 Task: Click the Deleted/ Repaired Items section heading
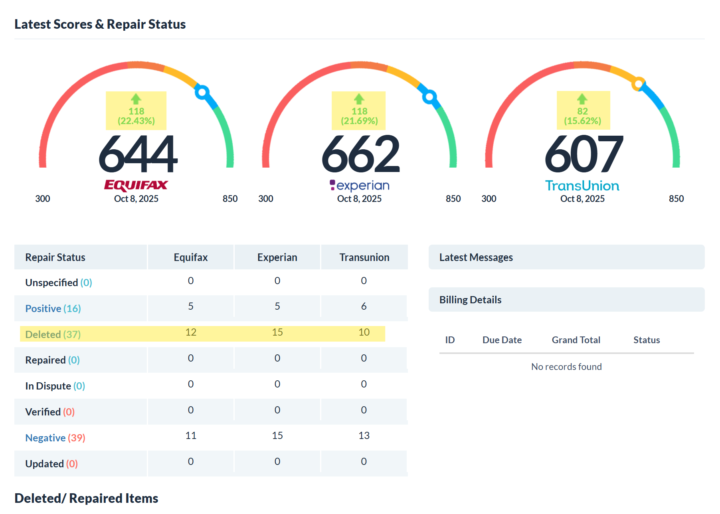(86, 497)
